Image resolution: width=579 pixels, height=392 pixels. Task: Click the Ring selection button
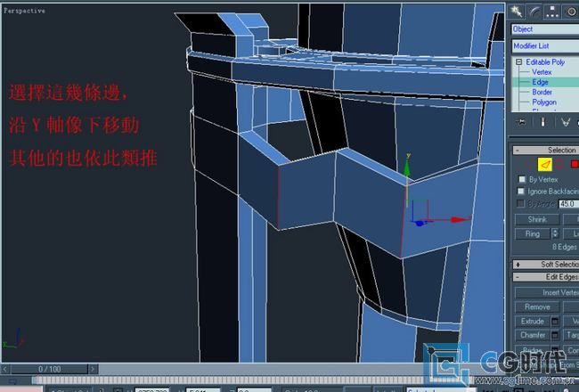coord(533,233)
